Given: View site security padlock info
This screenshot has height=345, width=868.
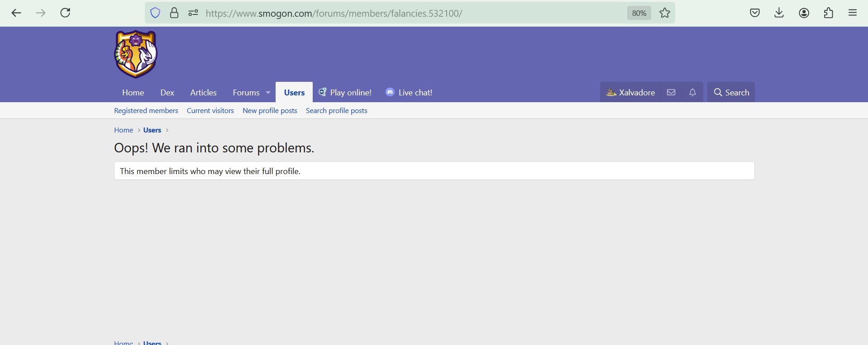Looking at the screenshot, I should pos(174,13).
